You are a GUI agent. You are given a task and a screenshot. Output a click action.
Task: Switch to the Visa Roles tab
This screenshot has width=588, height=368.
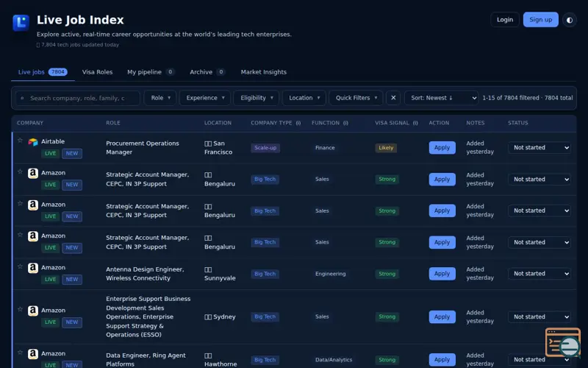(x=97, y=72)
